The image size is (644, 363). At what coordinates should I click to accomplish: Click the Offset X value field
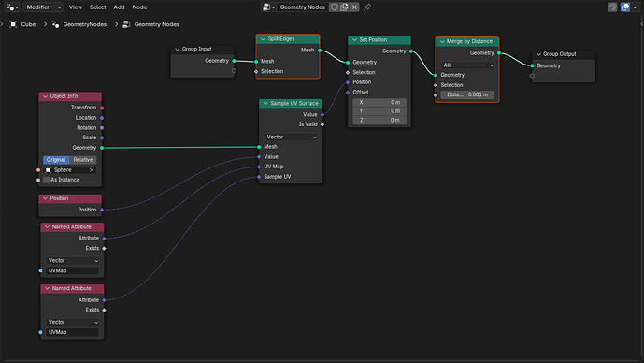(379, 102)
